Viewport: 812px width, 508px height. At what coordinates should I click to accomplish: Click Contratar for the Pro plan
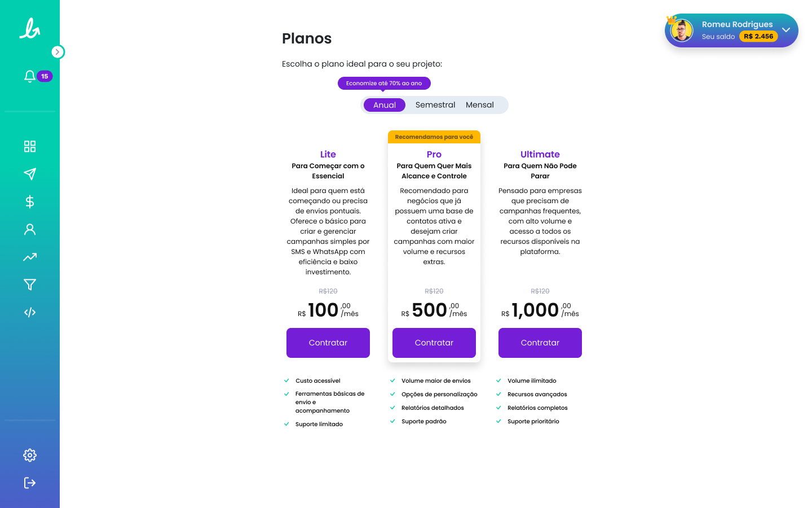(x=434, y=343)
